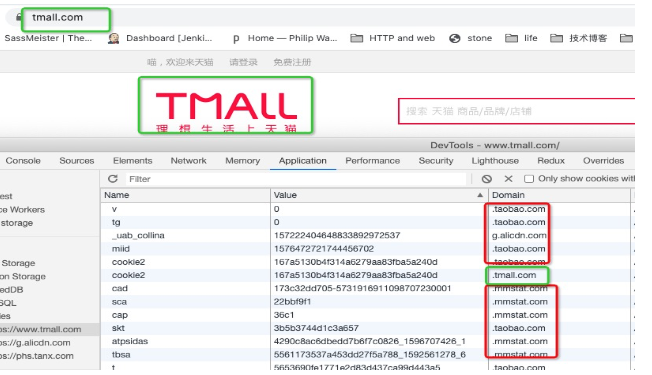
Task: Click the value 22bbf9f1
Action: (293, 302)
